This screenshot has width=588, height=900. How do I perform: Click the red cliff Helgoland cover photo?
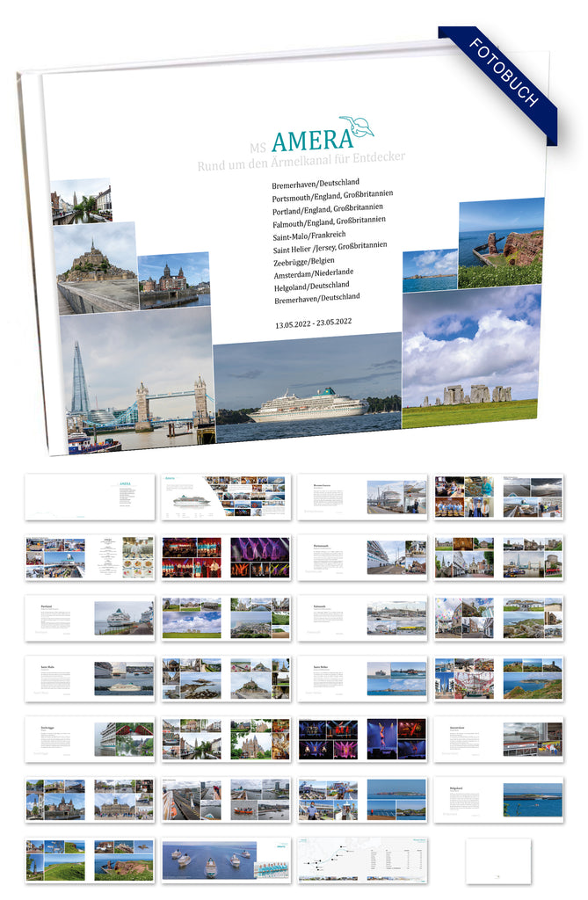click(x=501, y=243)
